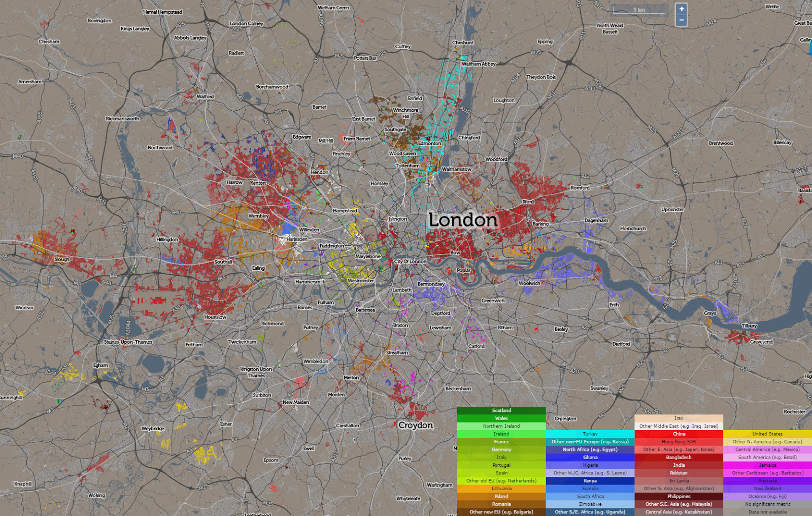The image size is (812, 516).
Task: Click the Italy legend entry
Action: click(x=501, y=458)
